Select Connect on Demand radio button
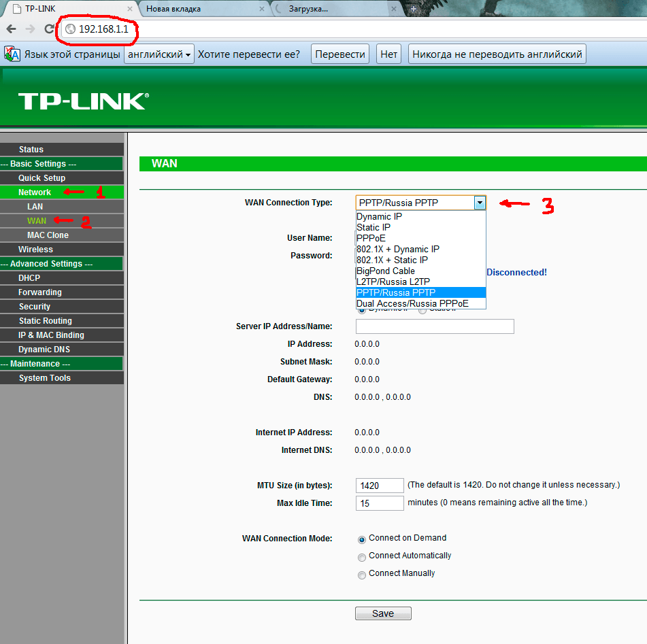 [362, 540]
